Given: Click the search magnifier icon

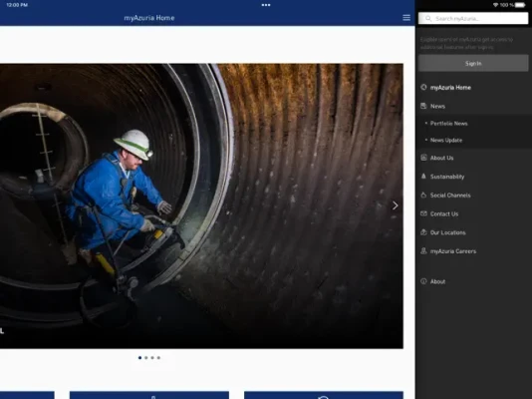Looking at the screenshot, I should (x=428, y=18).
